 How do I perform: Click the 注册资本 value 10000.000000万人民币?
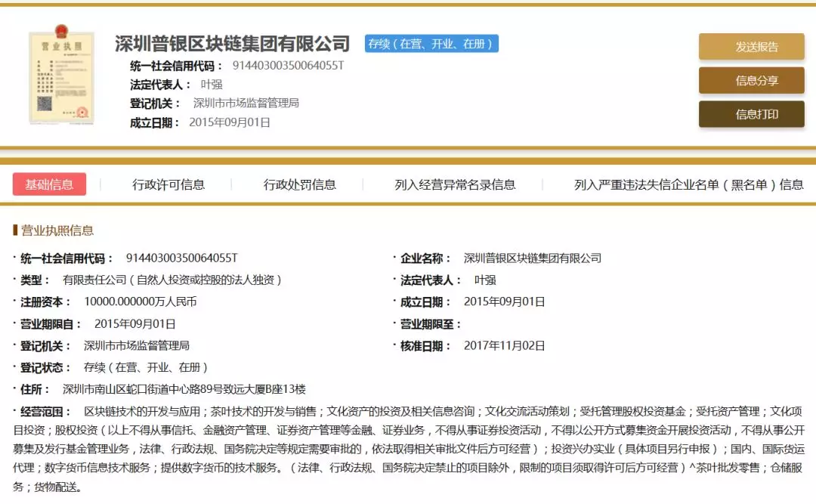(x=141, y=301)
